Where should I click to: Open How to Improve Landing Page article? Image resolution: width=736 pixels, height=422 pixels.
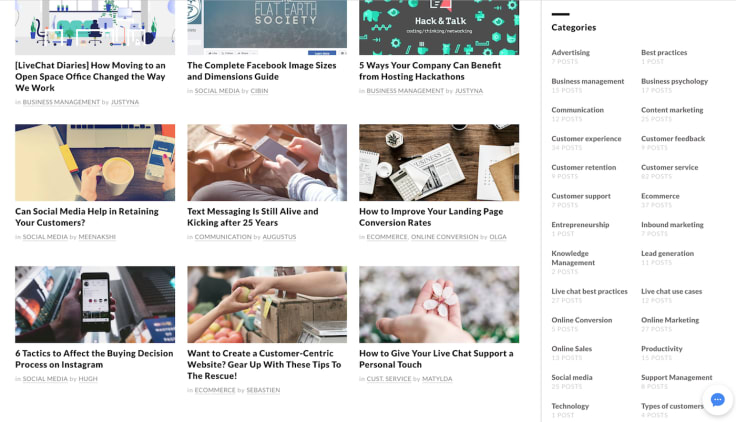click(x=431, y=217)
